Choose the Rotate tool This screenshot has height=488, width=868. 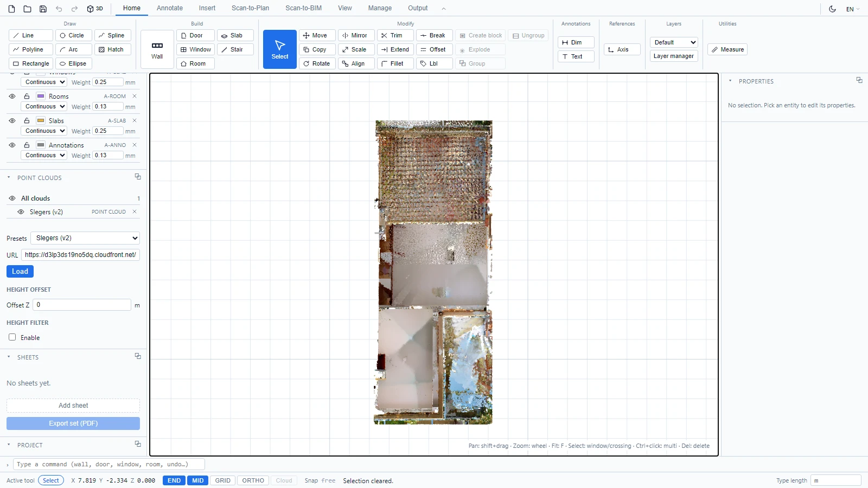[x=317, y=63]
